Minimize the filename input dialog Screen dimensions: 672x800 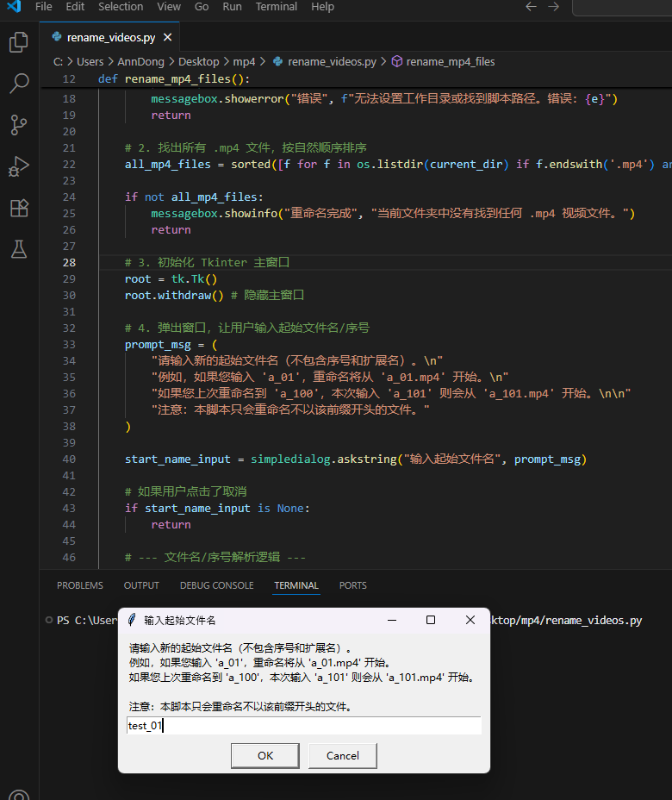[392, 620]
